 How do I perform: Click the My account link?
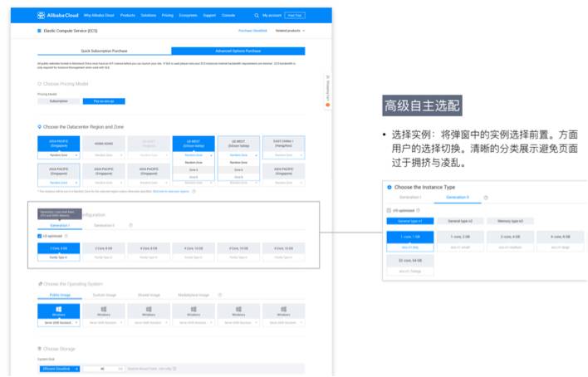pos(272,16)
